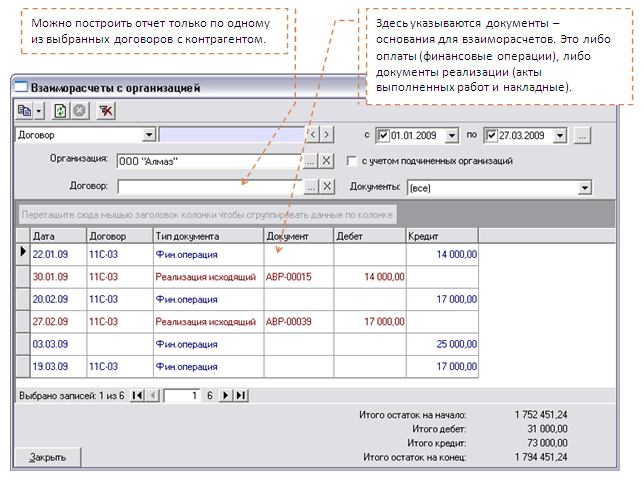Image resolution: width=644 pixels, height=481 pixels.
Task: Click the gray stop/cancel toolbar icon
Action: [80, 110]
